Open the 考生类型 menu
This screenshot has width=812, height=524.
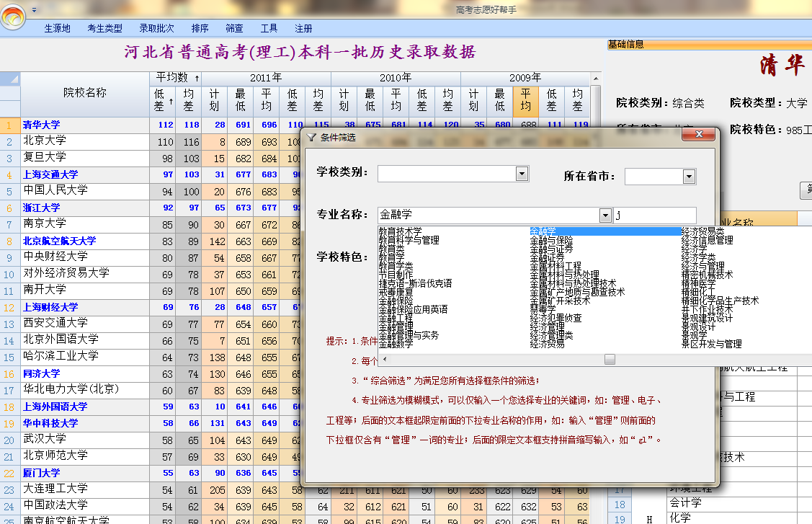point(104,29)
